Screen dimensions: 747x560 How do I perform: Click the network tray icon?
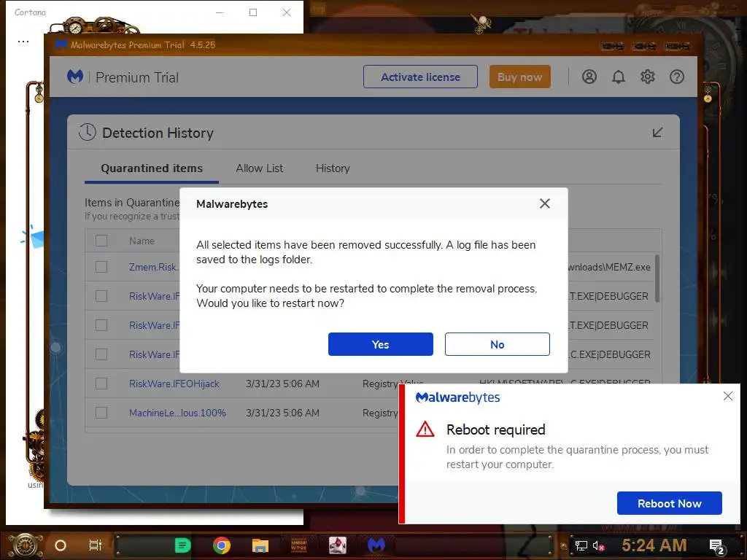coord(581,545)
